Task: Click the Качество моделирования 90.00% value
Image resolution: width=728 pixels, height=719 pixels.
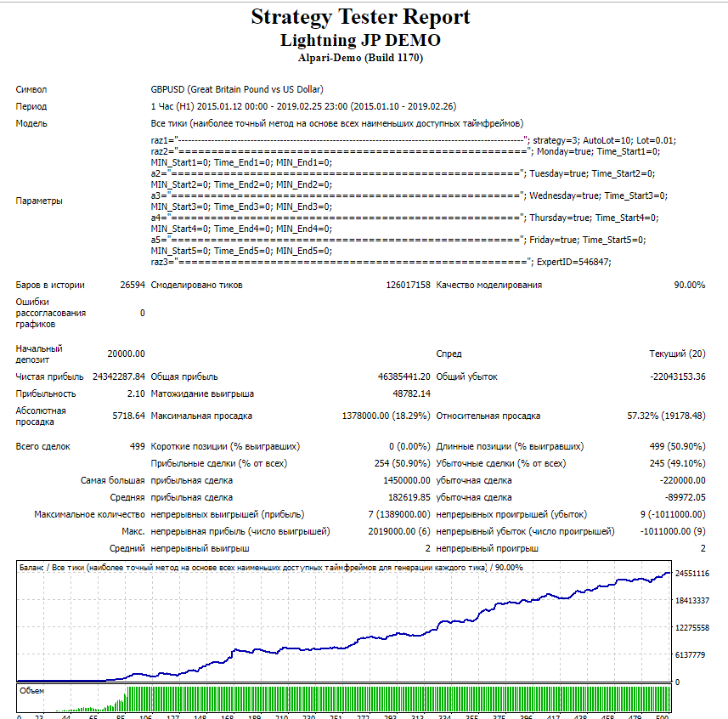Action: [689, 285]
